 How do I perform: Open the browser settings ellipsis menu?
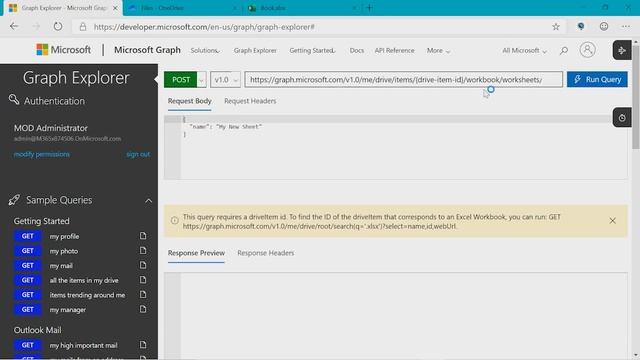pos(626,27)
